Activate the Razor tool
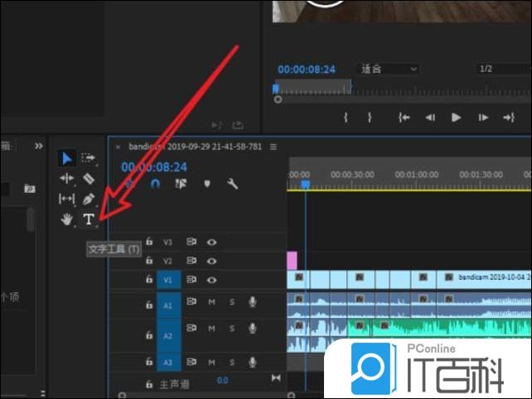This screenshot has height=399, width=532. (89, 178)
